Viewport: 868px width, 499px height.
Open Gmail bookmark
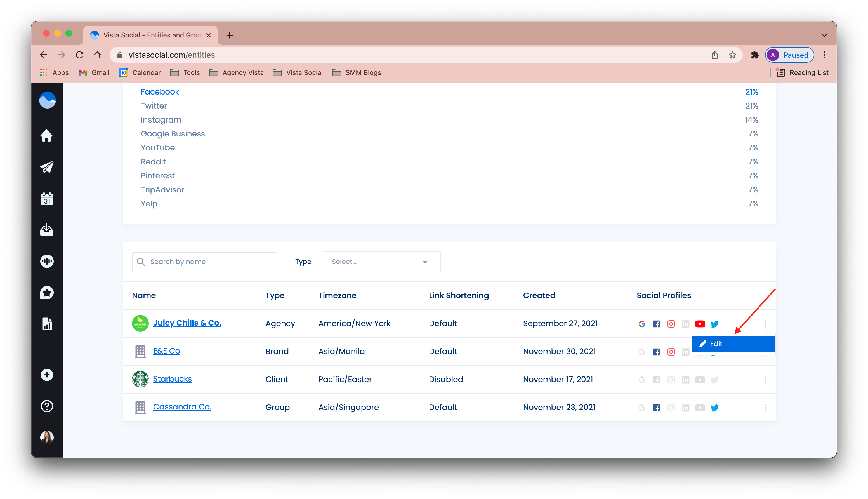(x=94, y=73)
